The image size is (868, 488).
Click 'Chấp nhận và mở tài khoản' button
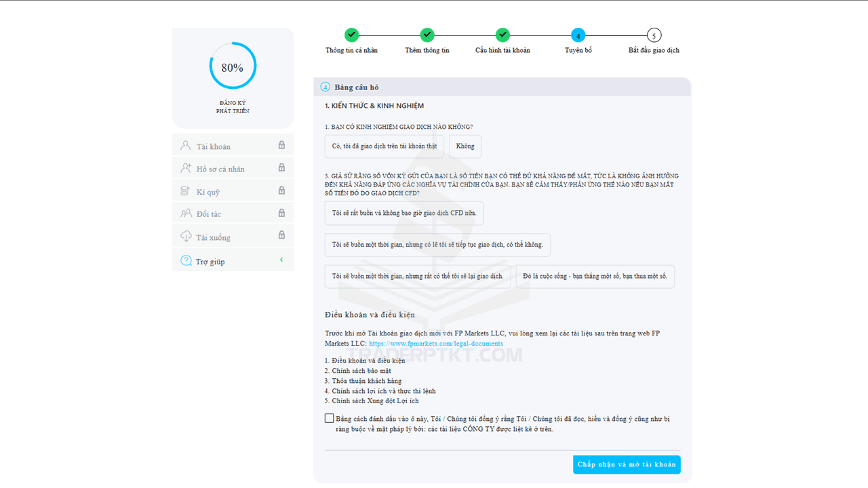coord(627,464)
